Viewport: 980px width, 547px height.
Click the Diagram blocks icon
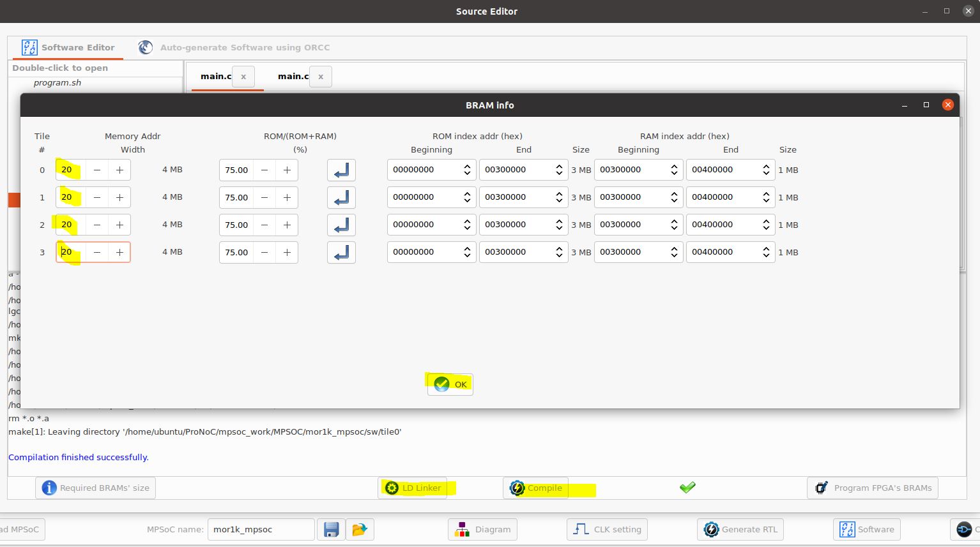pos(463,529)
